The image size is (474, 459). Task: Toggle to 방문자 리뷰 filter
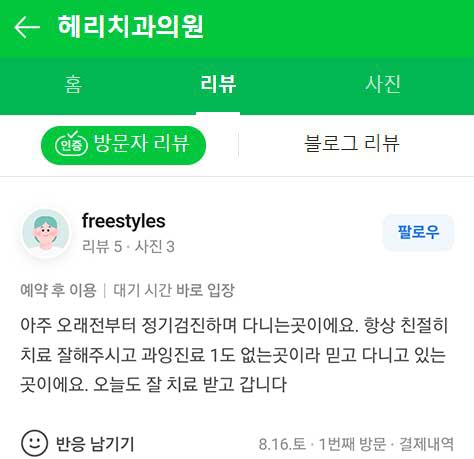tap(123, 145)
